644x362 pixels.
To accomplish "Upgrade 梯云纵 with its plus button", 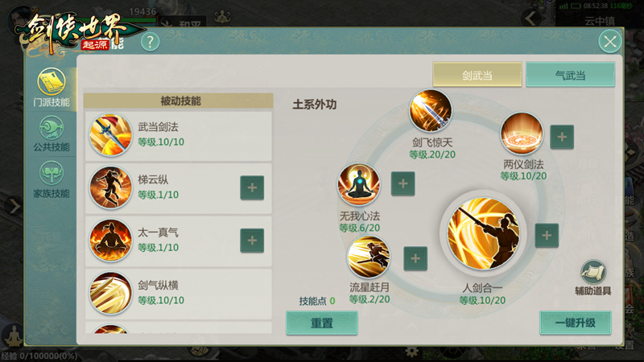I will click(x=252, y=188).
